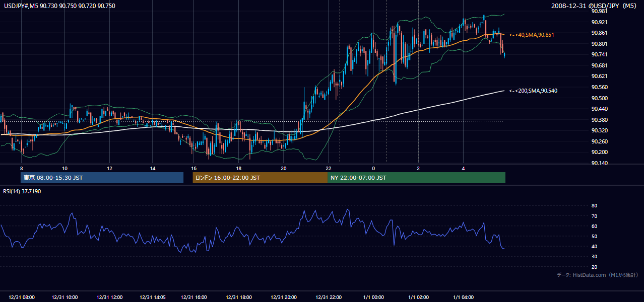This screenshot has height=302, width=644.
Task: Click RSI scale value 40
Action: pos(594,246)
